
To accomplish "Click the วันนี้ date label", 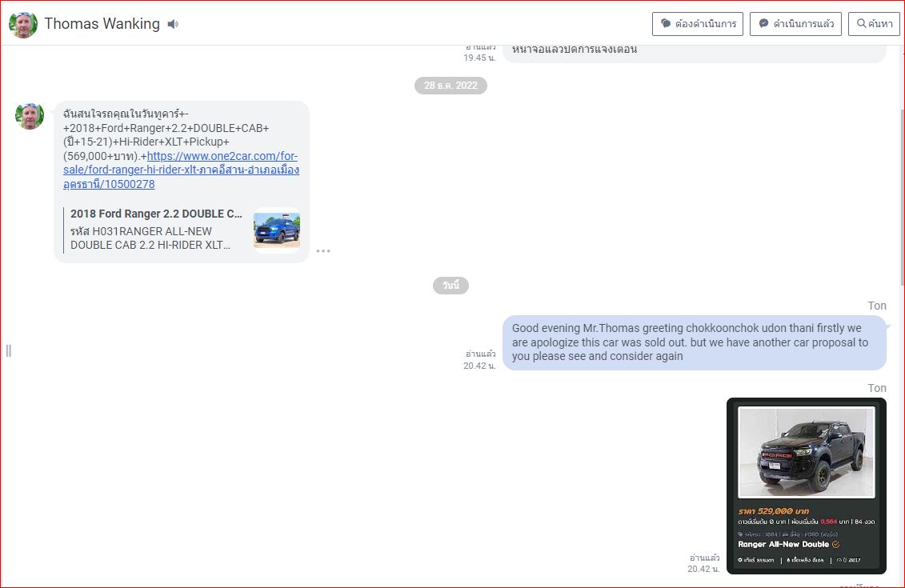I will pos(450,286).
